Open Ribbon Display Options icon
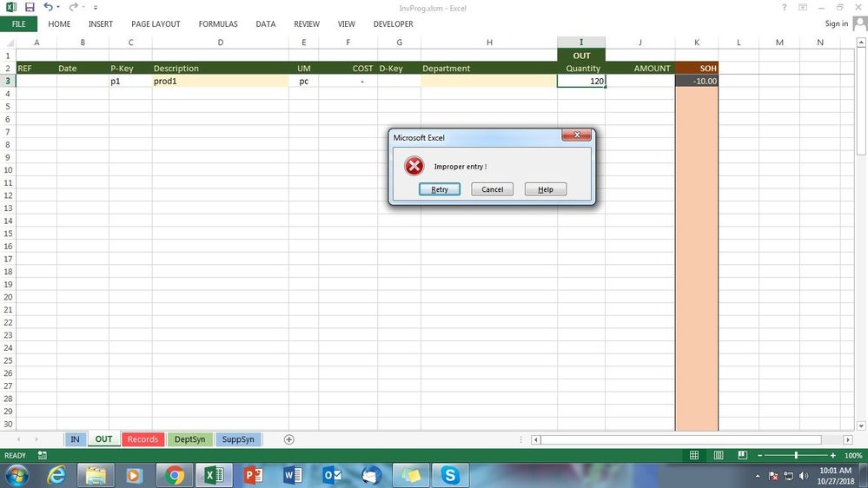This screenshot has width=868, height=488. [x=803, y=7]
